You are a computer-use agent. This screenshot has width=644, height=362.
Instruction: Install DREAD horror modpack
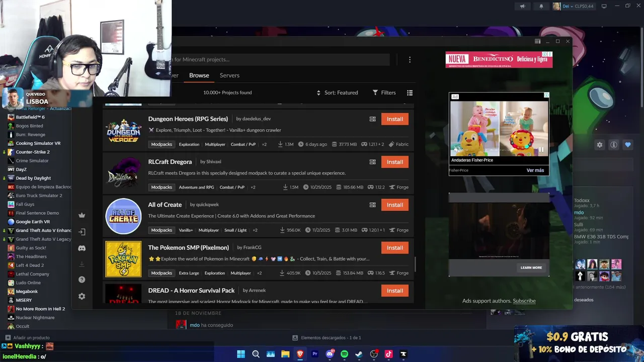(394, 291)
